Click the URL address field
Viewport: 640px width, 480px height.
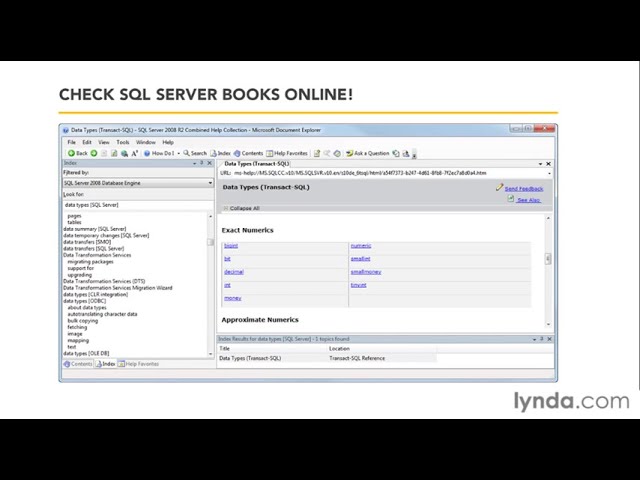point(390,173)
